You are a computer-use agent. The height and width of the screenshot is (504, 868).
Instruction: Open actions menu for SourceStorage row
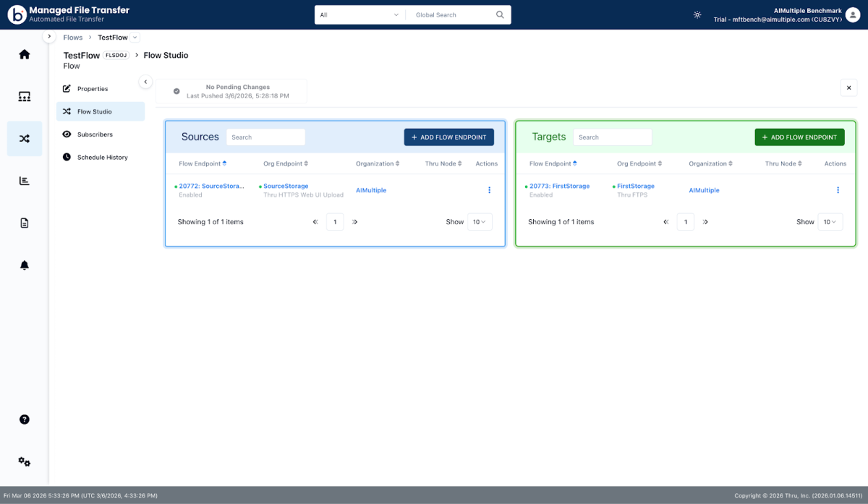(x=489, y=190)
